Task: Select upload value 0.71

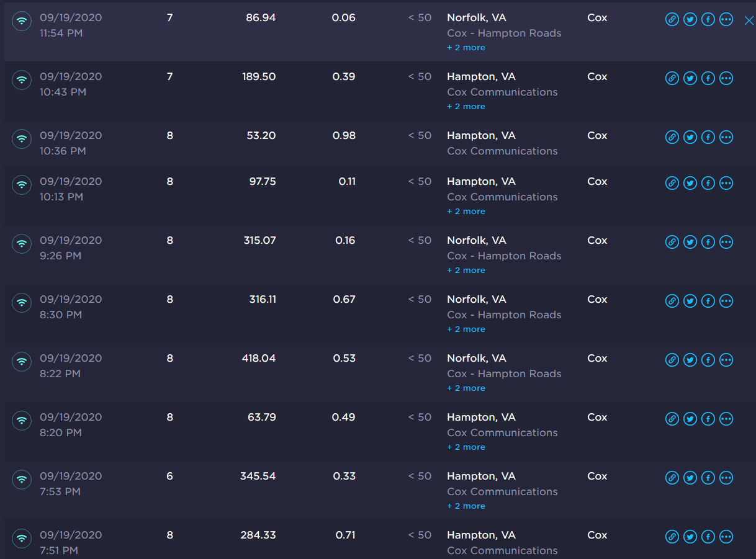Action: [346, 535]
